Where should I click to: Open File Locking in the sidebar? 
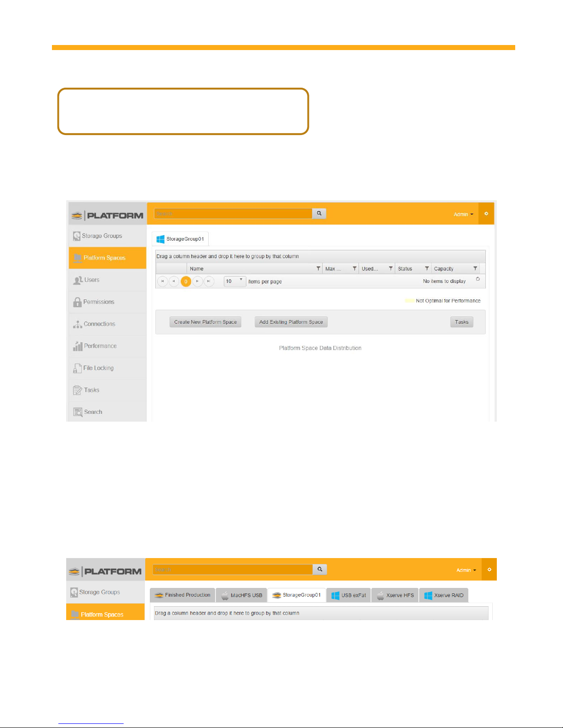98,368
